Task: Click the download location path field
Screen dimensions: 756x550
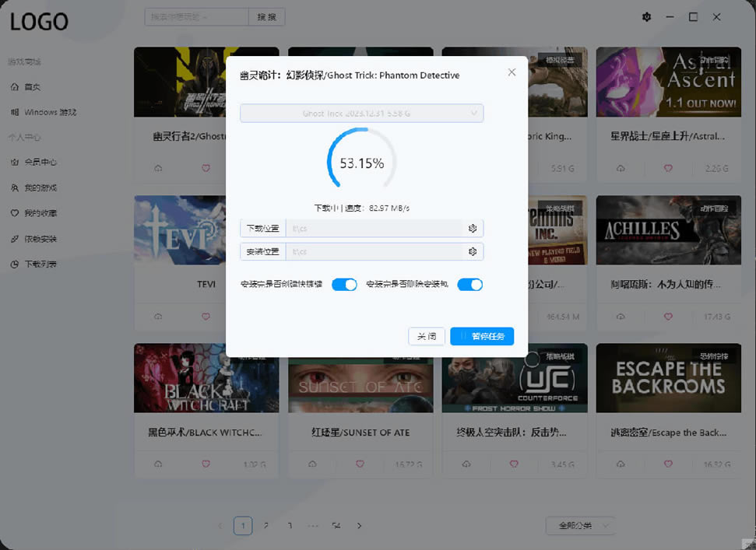Action: (x=375, y=228)
